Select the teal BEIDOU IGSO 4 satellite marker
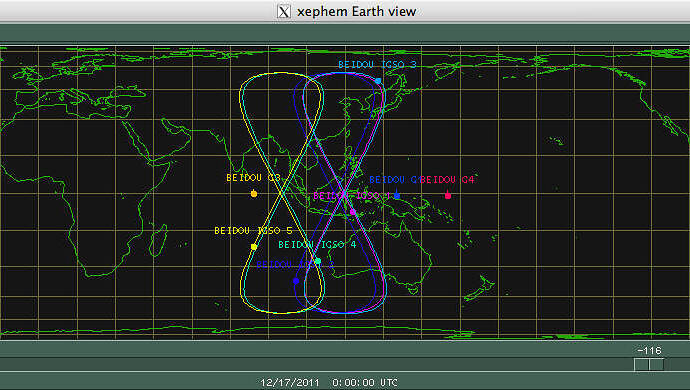Screen dimensions: 690x390 pyautogui.click(x=318, y=261)
